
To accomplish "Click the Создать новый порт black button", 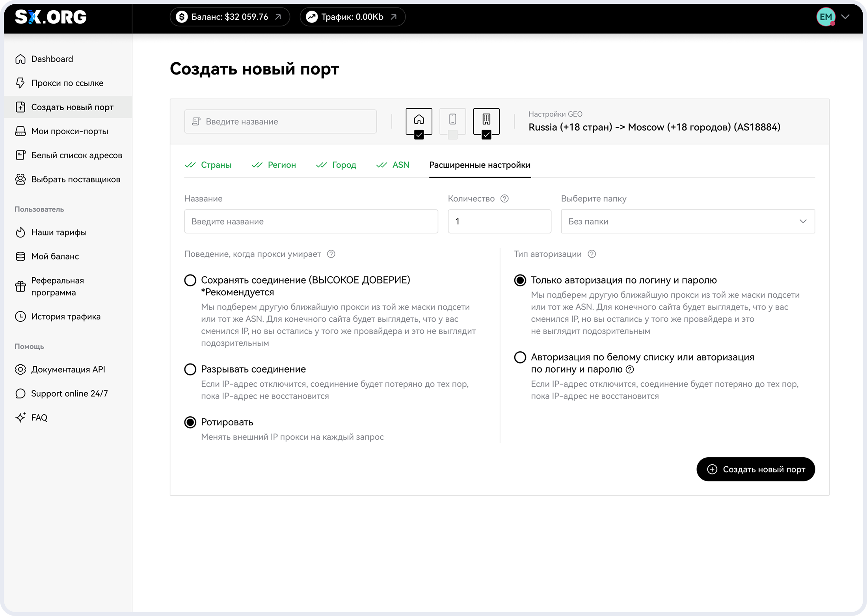I will pyautogui.click(x=755, y=469).
